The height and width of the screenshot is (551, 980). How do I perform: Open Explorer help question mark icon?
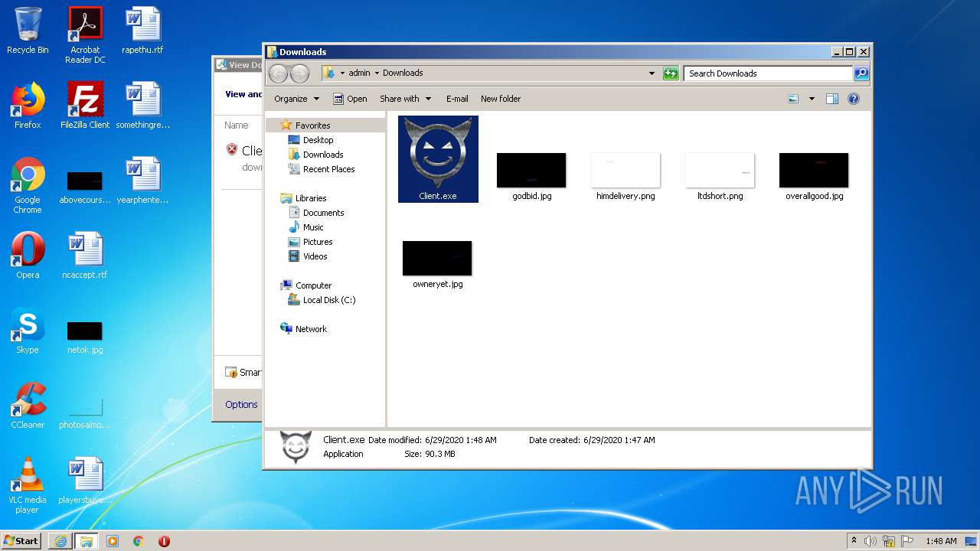[854, 99]
